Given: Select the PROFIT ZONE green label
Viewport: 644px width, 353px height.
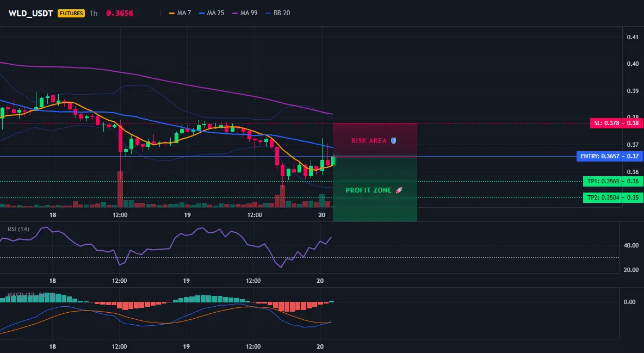Looking at the screenshot, I should (369, 190).
